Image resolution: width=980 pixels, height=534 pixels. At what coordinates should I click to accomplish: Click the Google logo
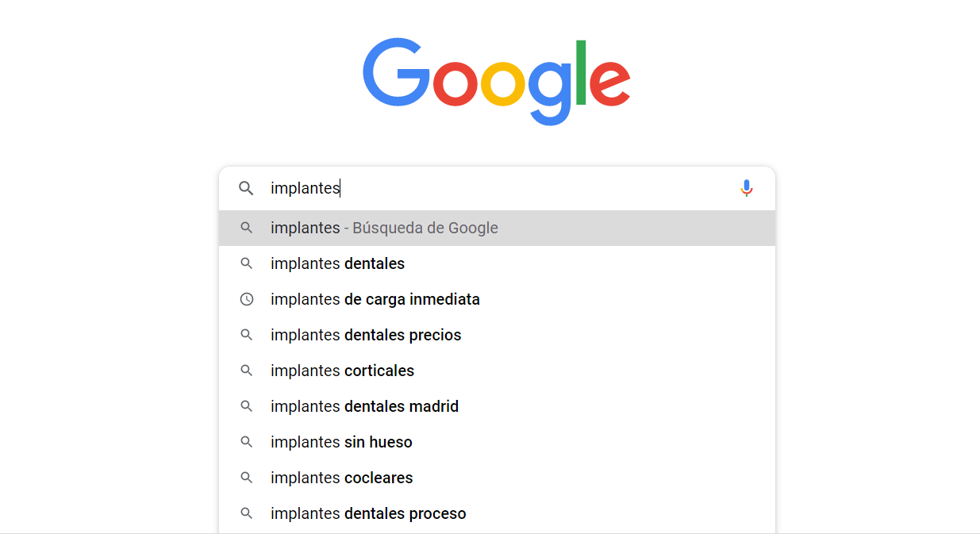tap(497, 81)
